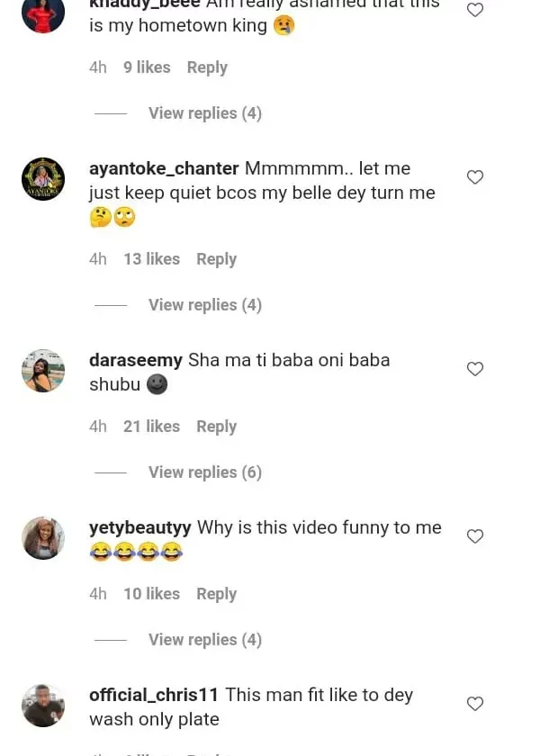Image resolution: width=540 pixels, height=756 pixels.
Task: Reply to ayantoke_chanter's comment
Action: click(x=216, y=259)
